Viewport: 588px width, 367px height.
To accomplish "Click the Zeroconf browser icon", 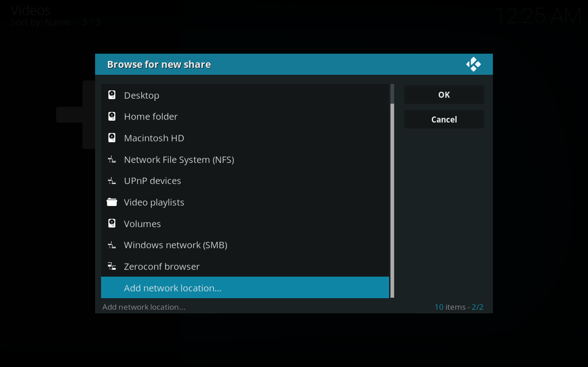I will coord(112,266).
